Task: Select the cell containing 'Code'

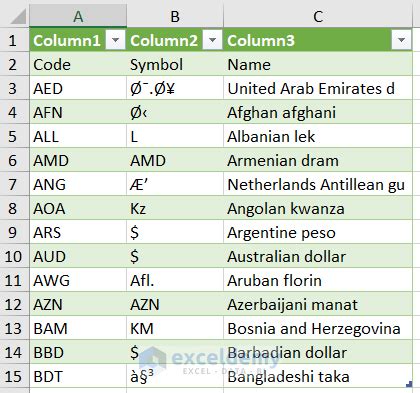Action: pyautogui.click(x=78, y=64)
